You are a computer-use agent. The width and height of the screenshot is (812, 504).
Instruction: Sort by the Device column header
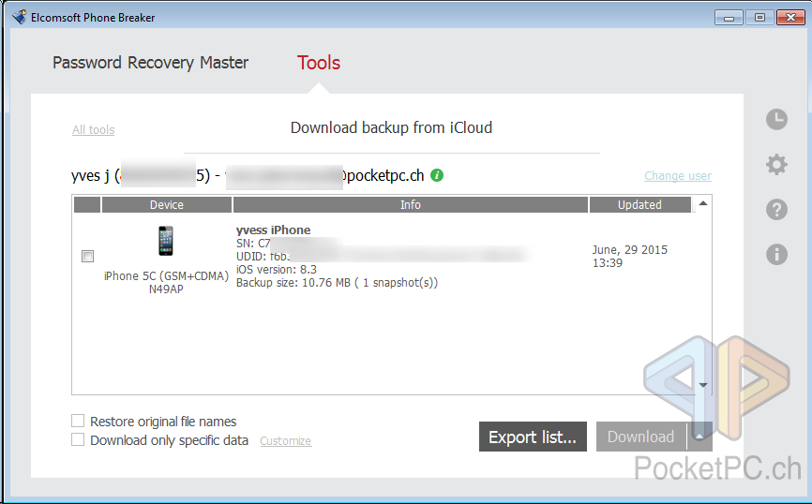coord(167,205)
